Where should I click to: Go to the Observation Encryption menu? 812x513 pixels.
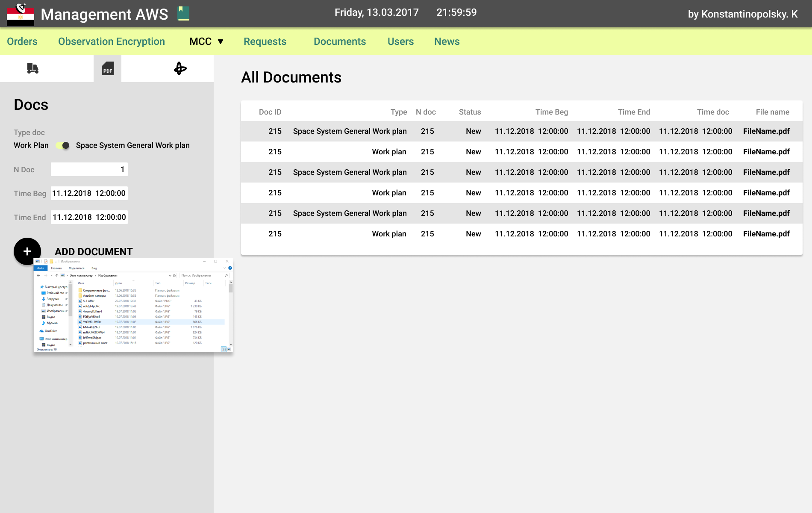click(x=112, y=41)
